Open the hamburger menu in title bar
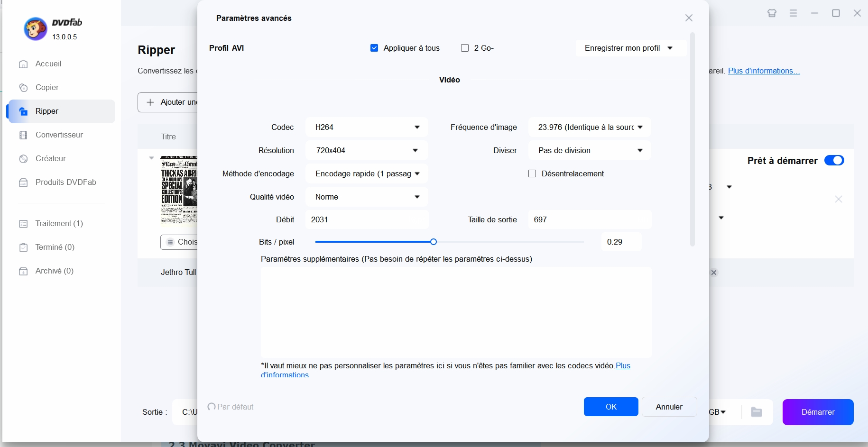Screen dimensions: 868x447 point(794,13)
